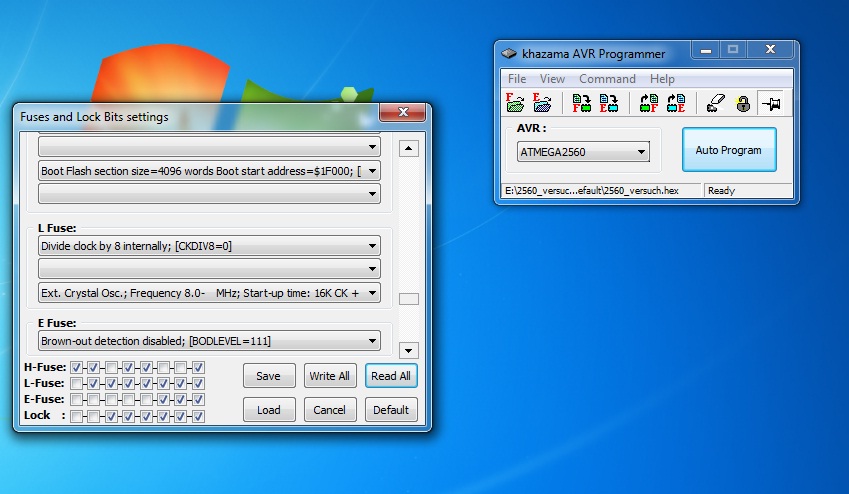Open the File menu in khazama

(x=517, y=79)
